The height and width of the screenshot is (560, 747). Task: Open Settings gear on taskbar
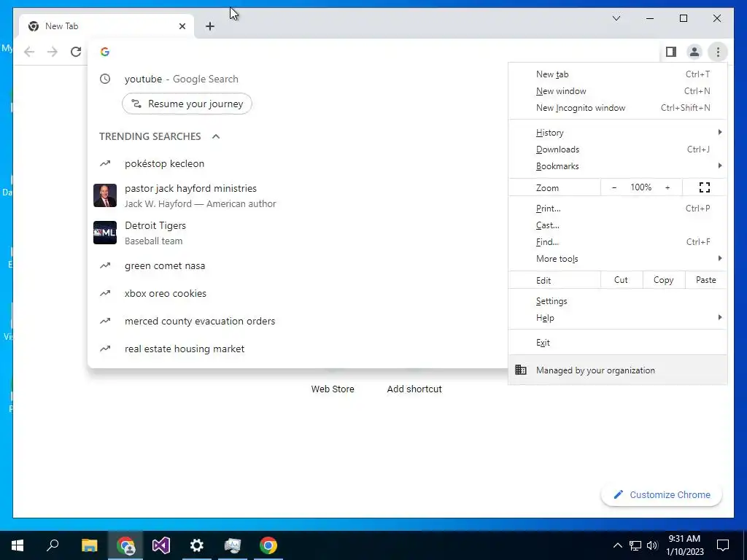pyautogui.click(x=197, y=545)
